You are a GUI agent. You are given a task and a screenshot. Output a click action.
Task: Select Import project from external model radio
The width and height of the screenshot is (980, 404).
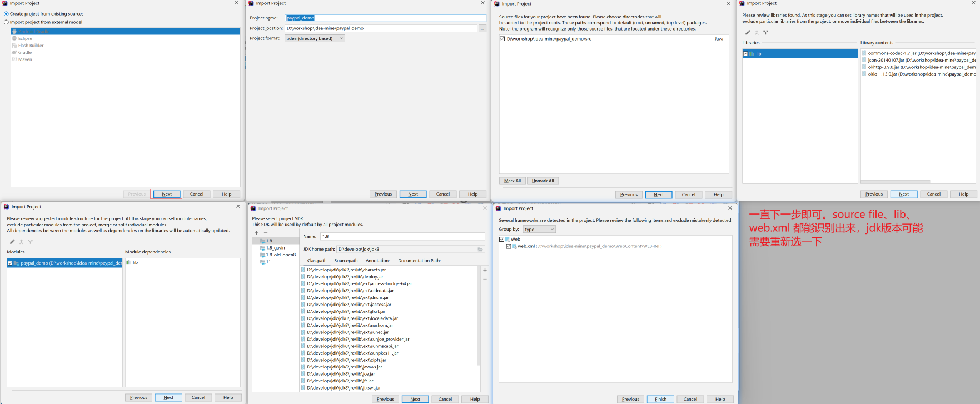tap(7, 22)
